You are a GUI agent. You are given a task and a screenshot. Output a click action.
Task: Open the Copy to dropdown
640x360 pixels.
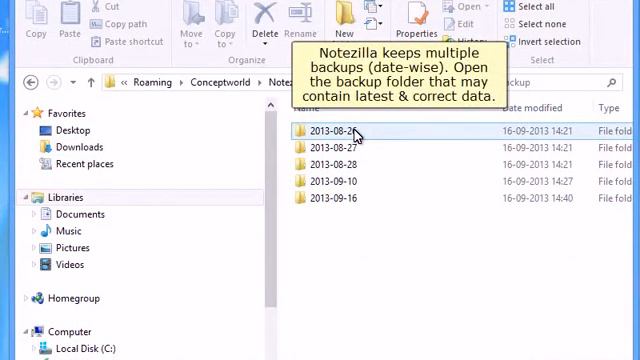225,24
